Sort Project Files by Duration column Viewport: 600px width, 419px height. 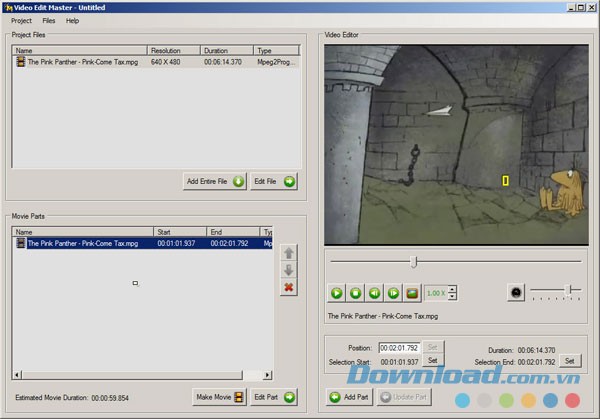point(227,51)
